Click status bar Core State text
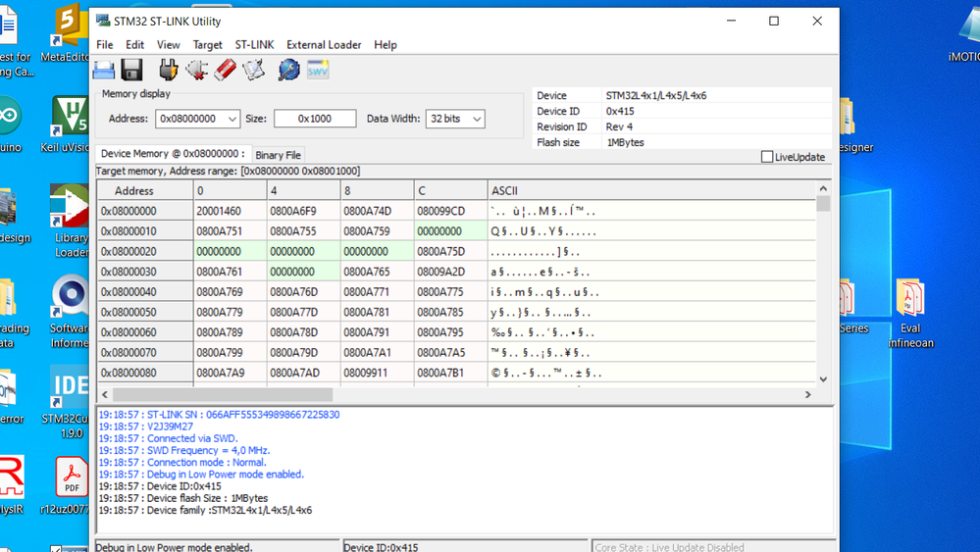Image resolution: width=980 pixels, height=552 pixels. tap(669, 547)
